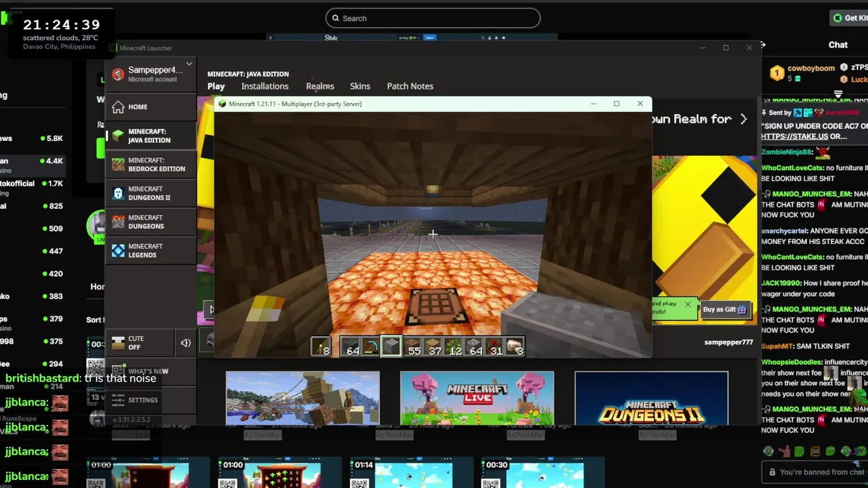Screen dimensions: 868x488
Task: Select Minecraft: Java Edition in sidebar
Action: 151,136
